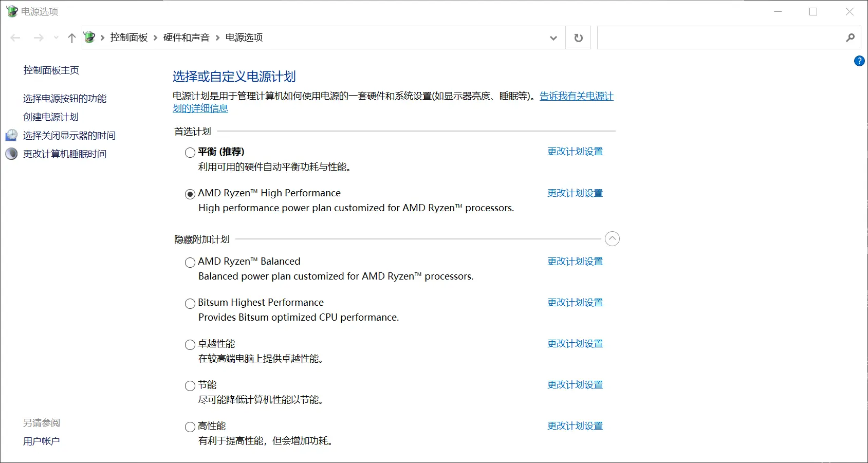Select AMD Ryzen Balanced power plan
868x463 pixels.
[190, 263]
